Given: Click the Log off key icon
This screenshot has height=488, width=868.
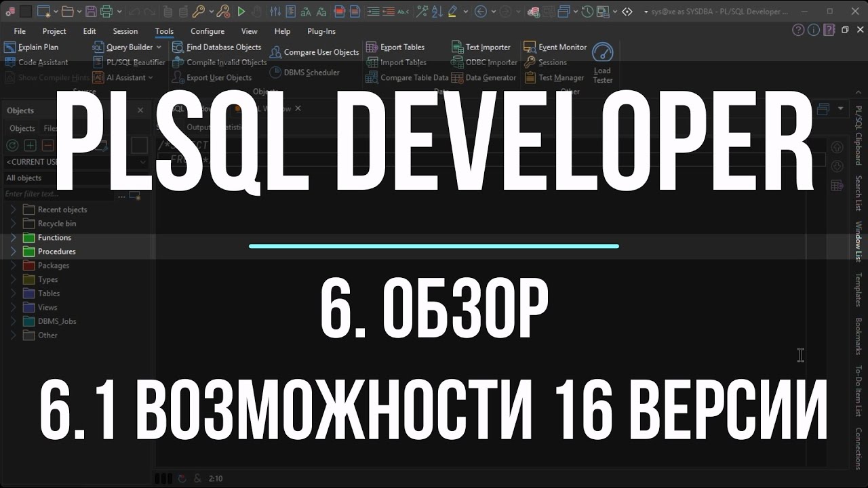Looking at the screenshot, I should point(224,12).
